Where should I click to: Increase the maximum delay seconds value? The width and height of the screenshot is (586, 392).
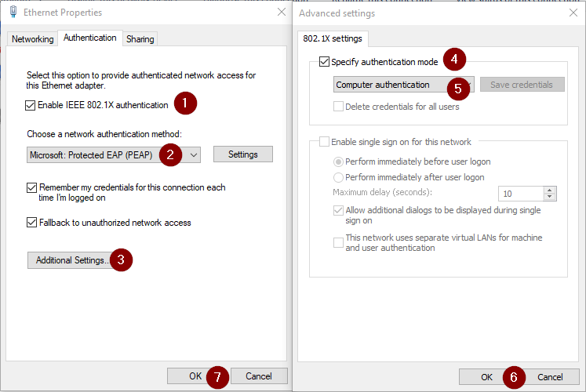(x=550, y=190)
